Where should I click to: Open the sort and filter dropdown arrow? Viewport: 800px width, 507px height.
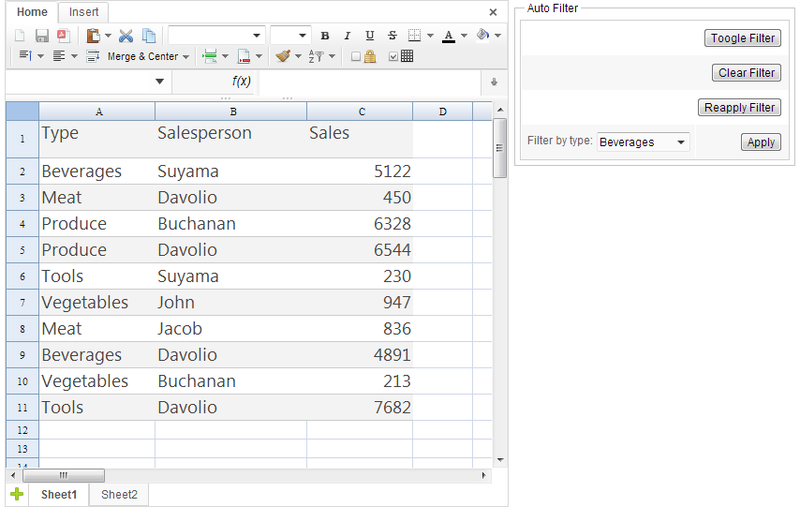[x=332, y=56]
